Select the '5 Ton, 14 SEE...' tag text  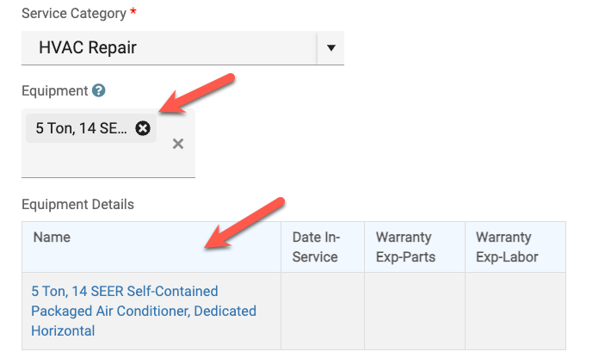[x=81, y=128]
